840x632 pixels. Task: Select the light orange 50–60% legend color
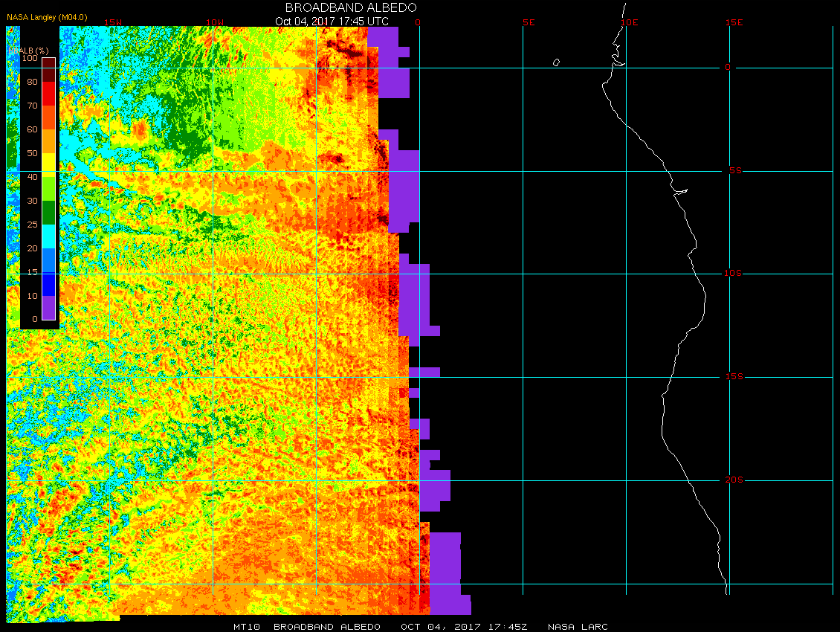[49, 141]
